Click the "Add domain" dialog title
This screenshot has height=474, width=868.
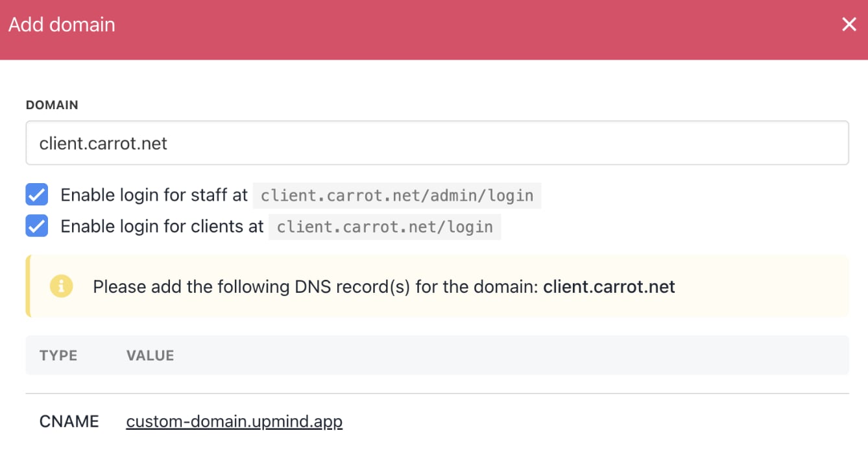click(62, 25)
